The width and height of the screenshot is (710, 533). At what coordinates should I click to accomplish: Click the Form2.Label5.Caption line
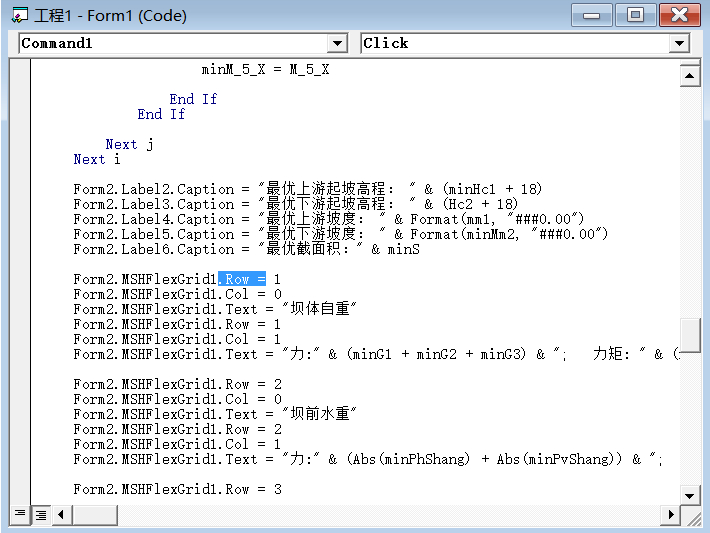341,234
